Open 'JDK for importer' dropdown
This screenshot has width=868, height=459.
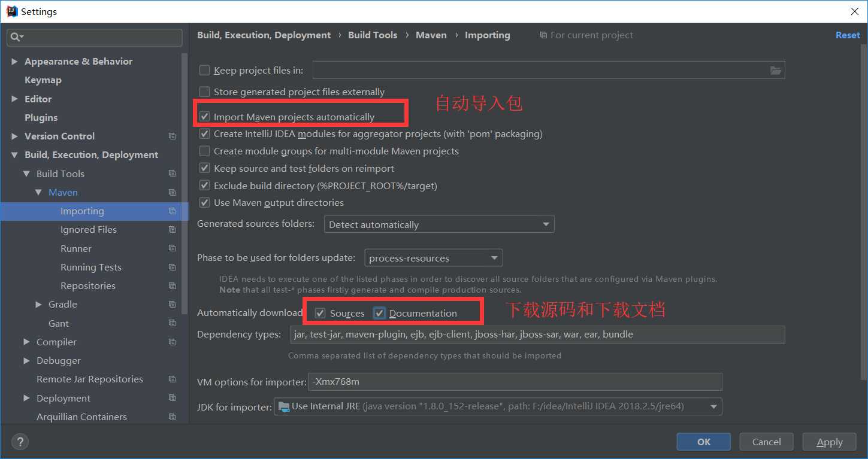(x=498, y=406)
